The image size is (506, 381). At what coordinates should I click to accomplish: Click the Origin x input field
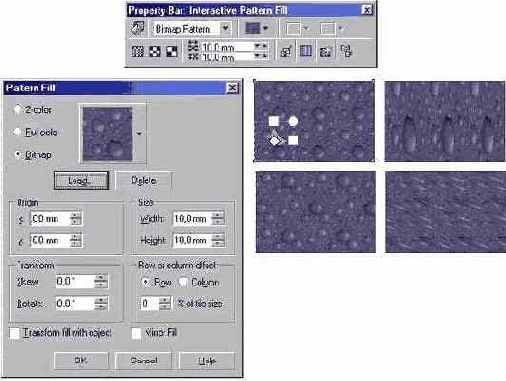tap(50, 219)
